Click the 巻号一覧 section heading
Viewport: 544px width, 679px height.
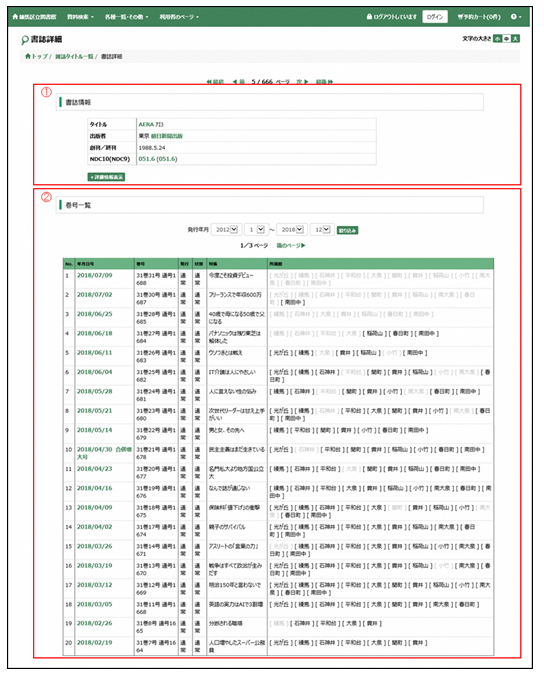(78, 205)
